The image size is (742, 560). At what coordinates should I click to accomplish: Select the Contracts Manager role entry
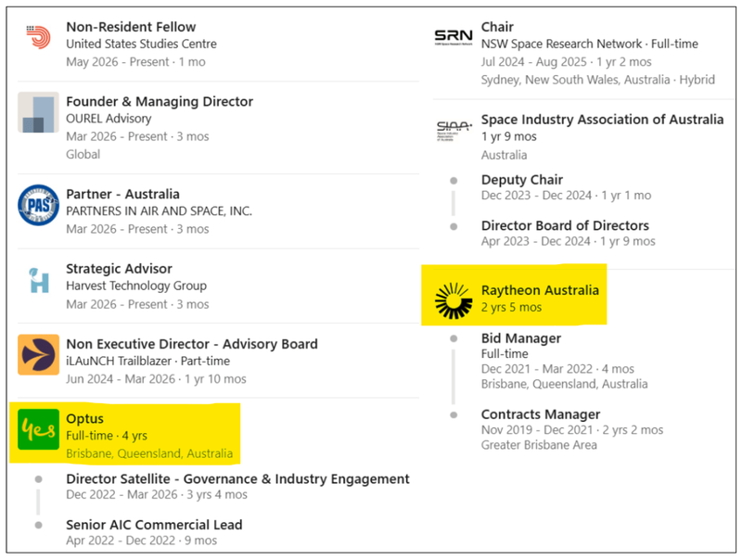coord(541,414)
